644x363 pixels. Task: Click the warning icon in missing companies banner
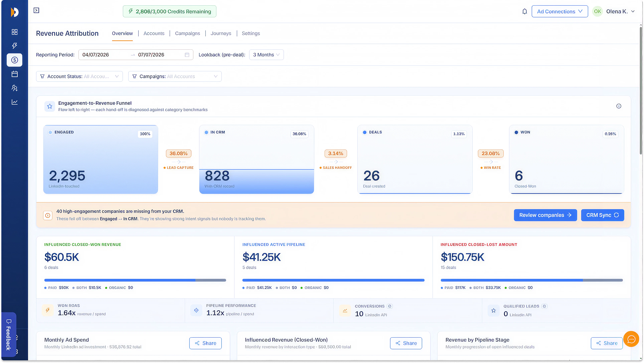coord(48,216)
